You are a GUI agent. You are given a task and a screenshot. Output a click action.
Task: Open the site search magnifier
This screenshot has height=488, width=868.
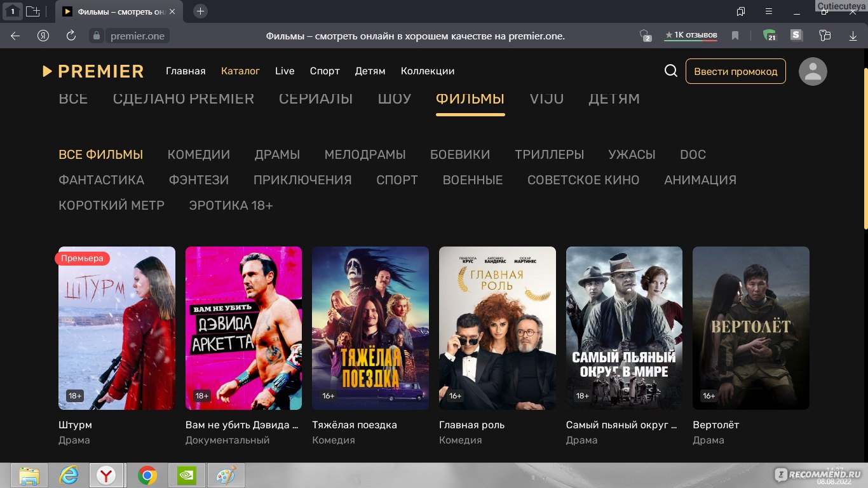tap(671, 71)
